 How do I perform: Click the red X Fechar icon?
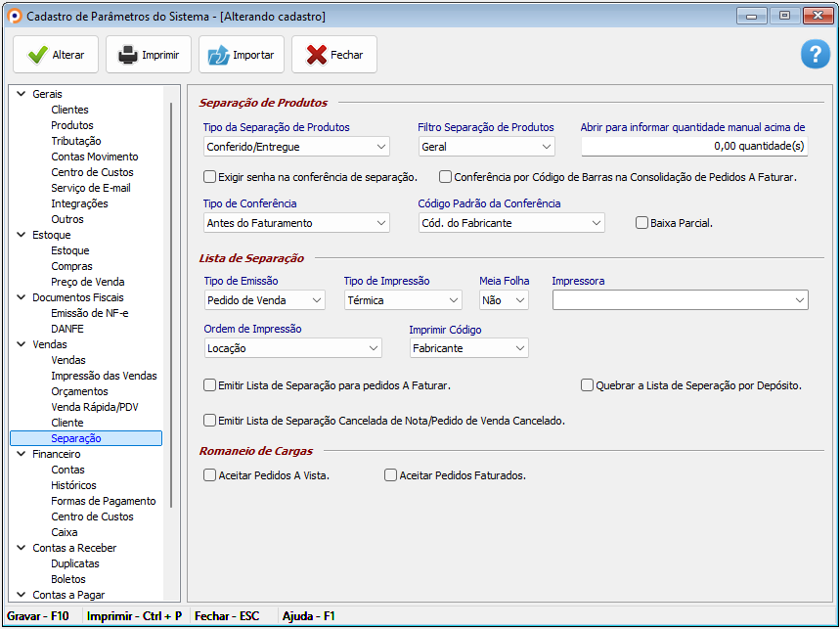316,55
